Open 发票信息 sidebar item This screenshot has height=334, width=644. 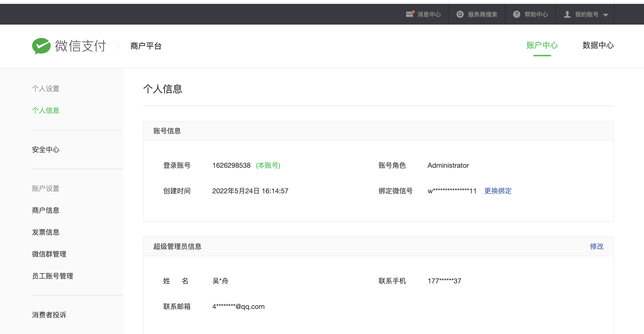tap(46, 232)
